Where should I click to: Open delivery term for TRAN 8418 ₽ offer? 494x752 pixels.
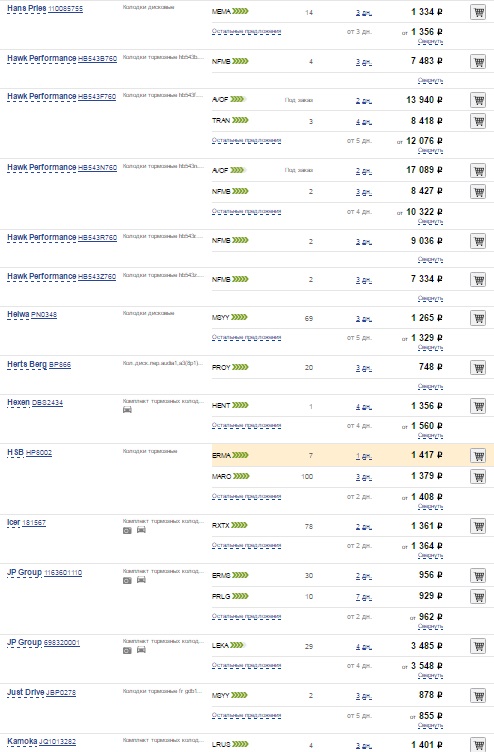[364, 121]
